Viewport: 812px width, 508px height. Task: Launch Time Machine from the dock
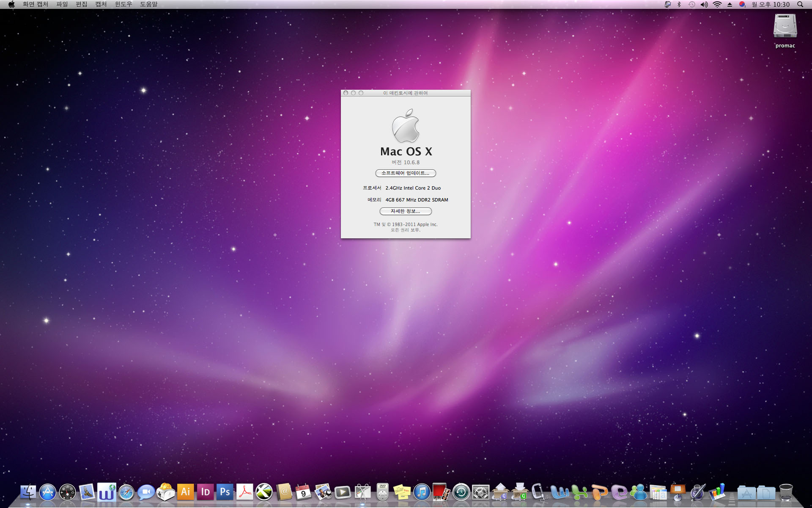(x=461, y=492)
